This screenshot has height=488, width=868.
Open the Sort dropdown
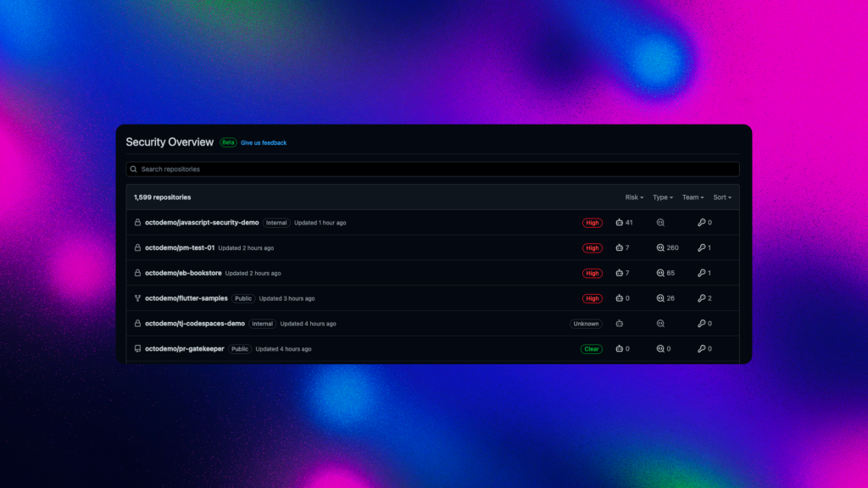(x=722, y=197)
